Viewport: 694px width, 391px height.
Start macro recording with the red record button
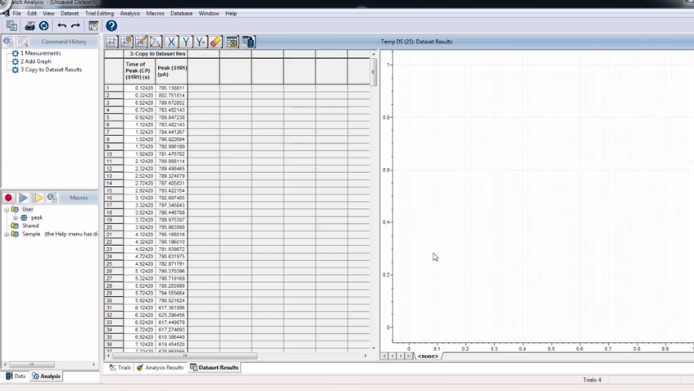(x=8, y=197)
